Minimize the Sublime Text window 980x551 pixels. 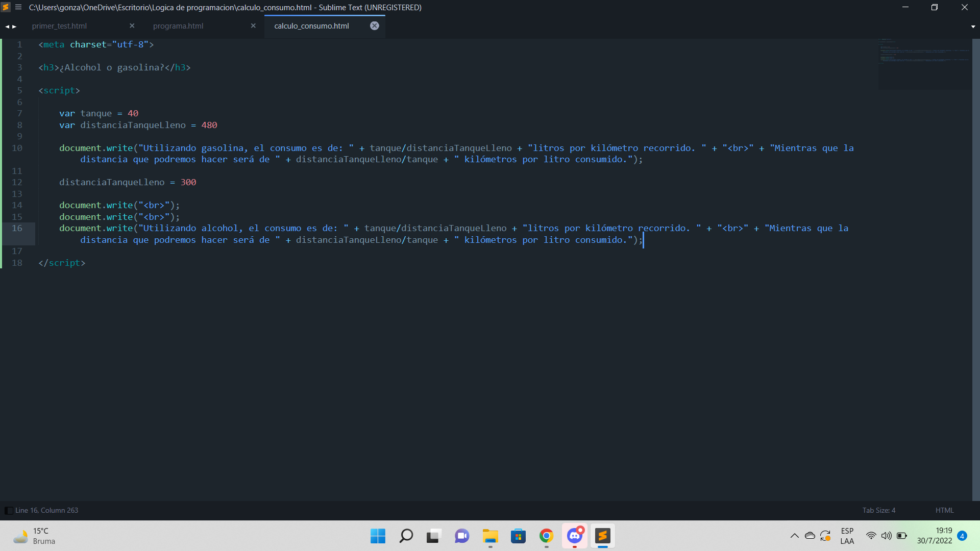905,7
